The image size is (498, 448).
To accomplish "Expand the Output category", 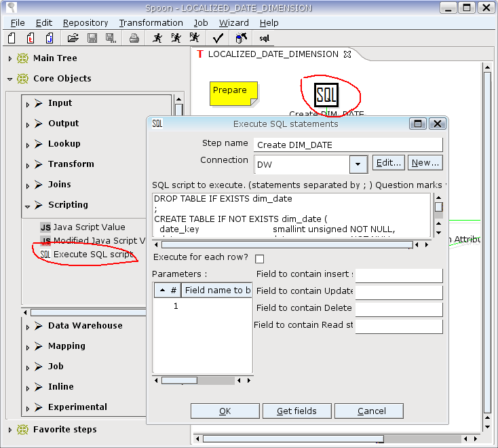I will point(28,124).
